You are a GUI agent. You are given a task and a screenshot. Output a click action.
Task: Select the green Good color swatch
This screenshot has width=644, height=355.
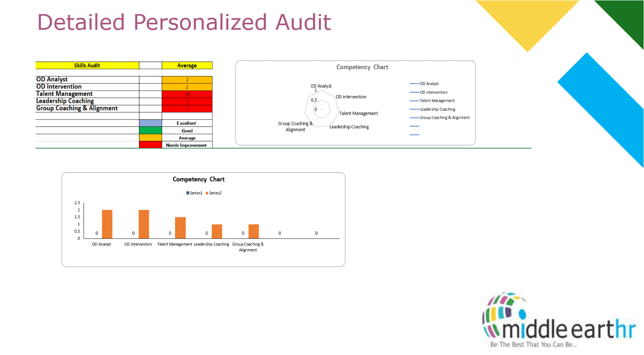(151, 131)
